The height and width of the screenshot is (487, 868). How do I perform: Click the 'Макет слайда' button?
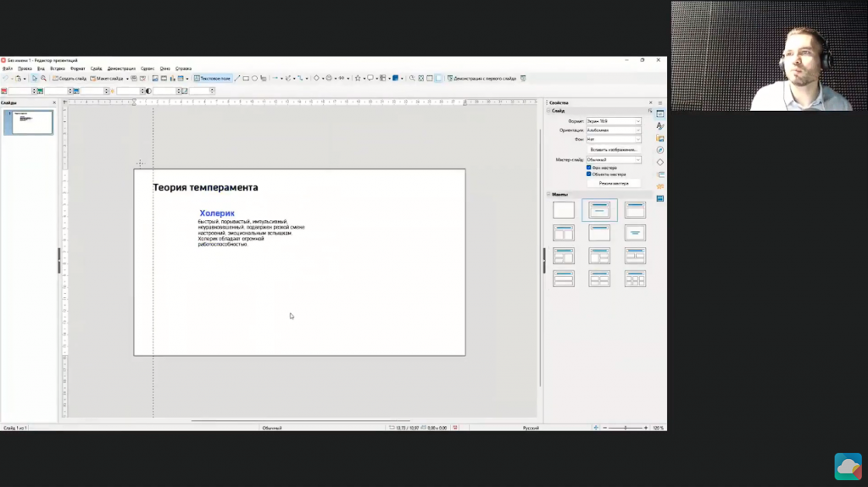click(107, 79)
